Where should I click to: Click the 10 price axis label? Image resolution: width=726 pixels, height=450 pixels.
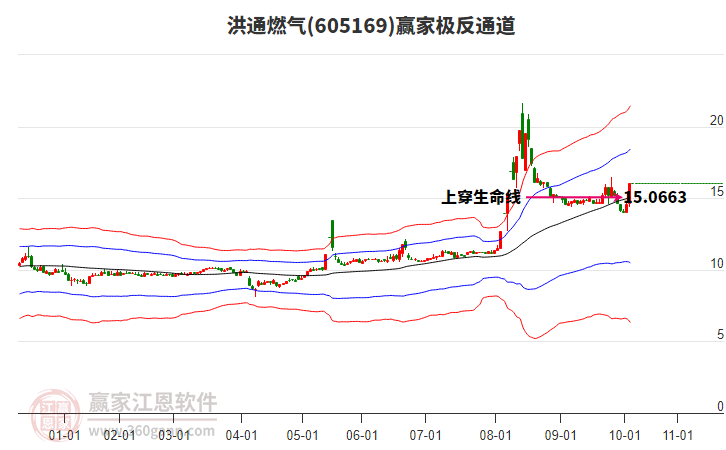(717, 263)
